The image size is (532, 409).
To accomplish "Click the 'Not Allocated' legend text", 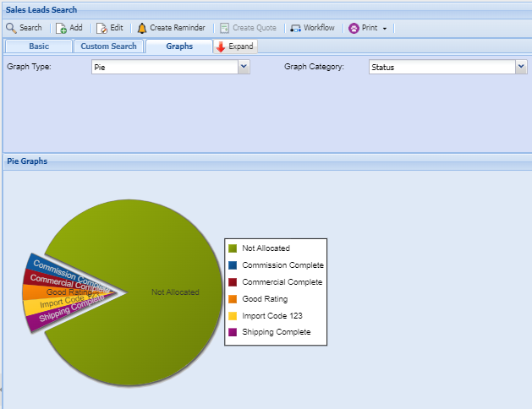I will coord(266,248).
